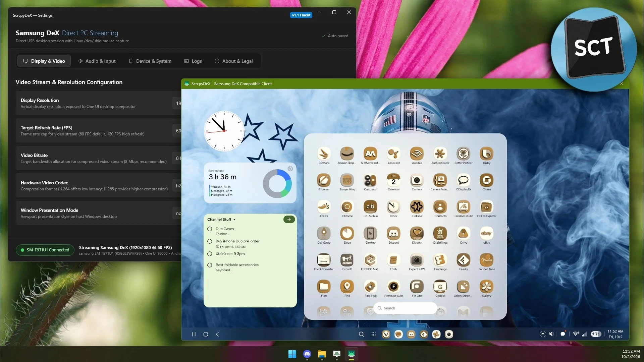Open the 3DMark app in DeX drawer

[x=324, y=154]
